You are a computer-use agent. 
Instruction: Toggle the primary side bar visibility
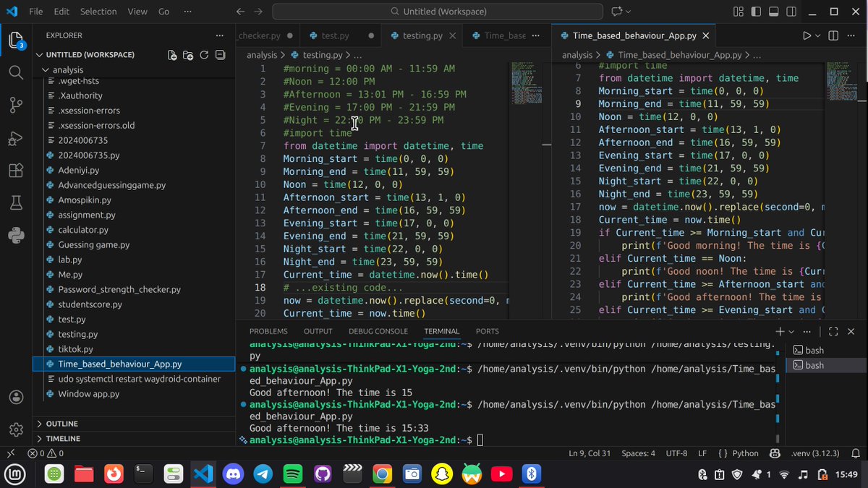[756, 12]
